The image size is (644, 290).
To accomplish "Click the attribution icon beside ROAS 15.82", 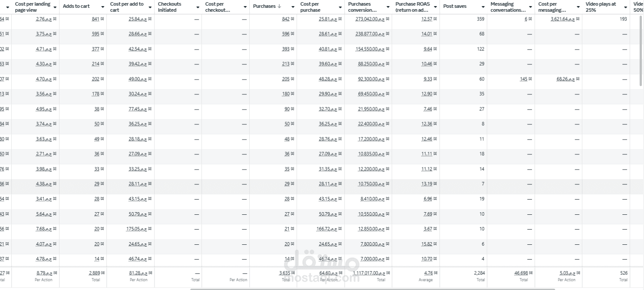I will pyautogui.click(x=435, y=243).
